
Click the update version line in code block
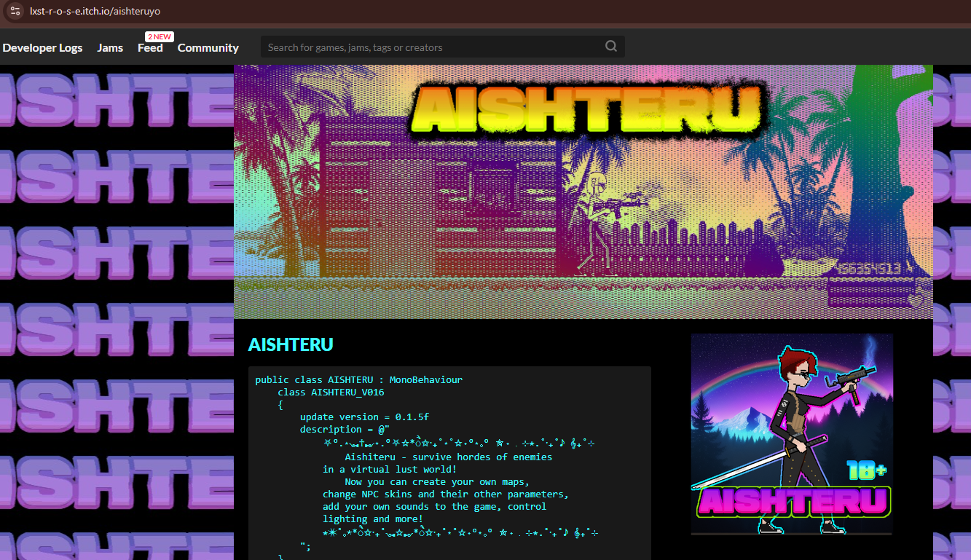(364, 417)
